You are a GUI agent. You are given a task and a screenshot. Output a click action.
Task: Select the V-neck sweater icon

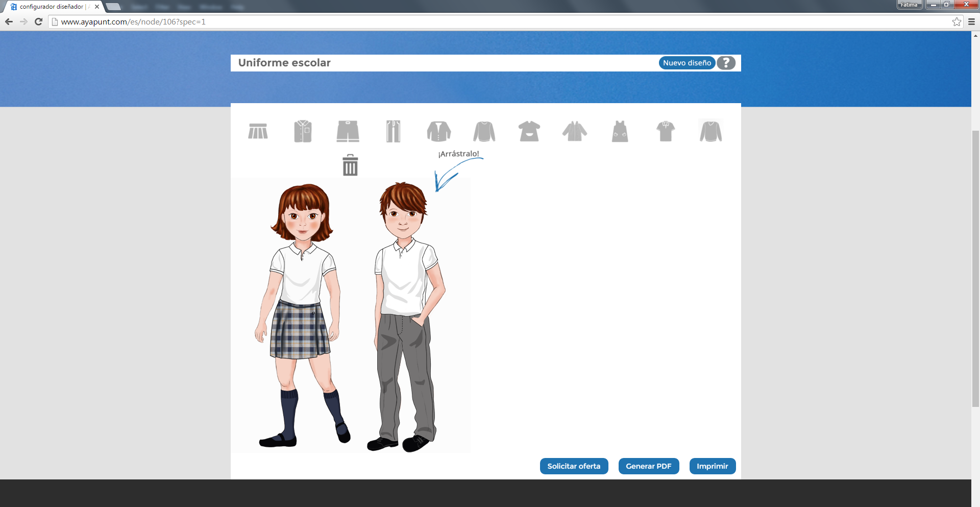click(710, 131)
